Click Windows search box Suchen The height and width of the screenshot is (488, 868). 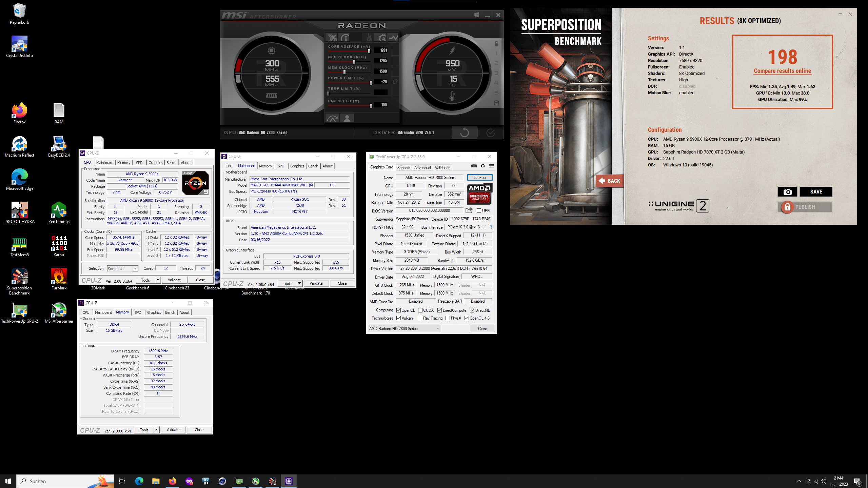click(x=65, y=481)
